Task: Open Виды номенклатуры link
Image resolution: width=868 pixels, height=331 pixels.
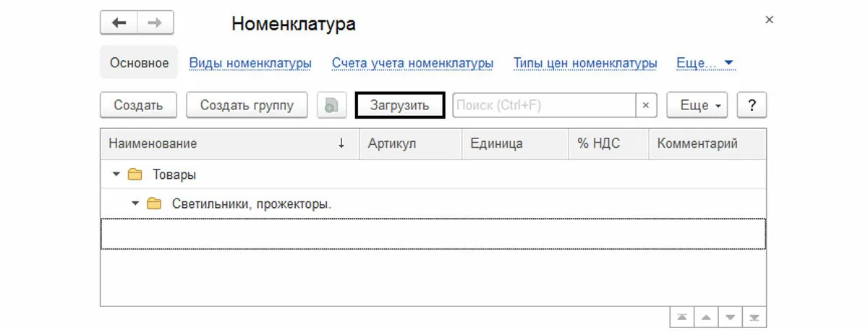Action: pyautogui.click(x=250, y=64)
